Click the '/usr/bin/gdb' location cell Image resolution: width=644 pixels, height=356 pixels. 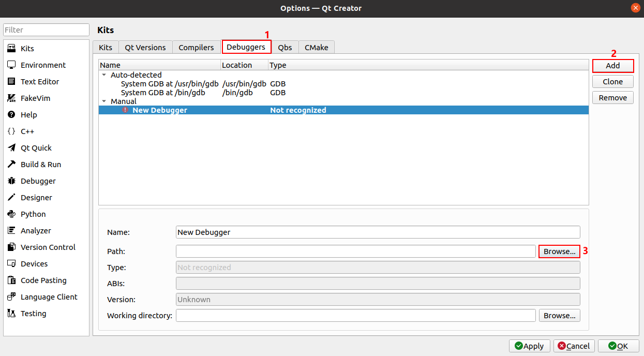[x=244, y=84]
